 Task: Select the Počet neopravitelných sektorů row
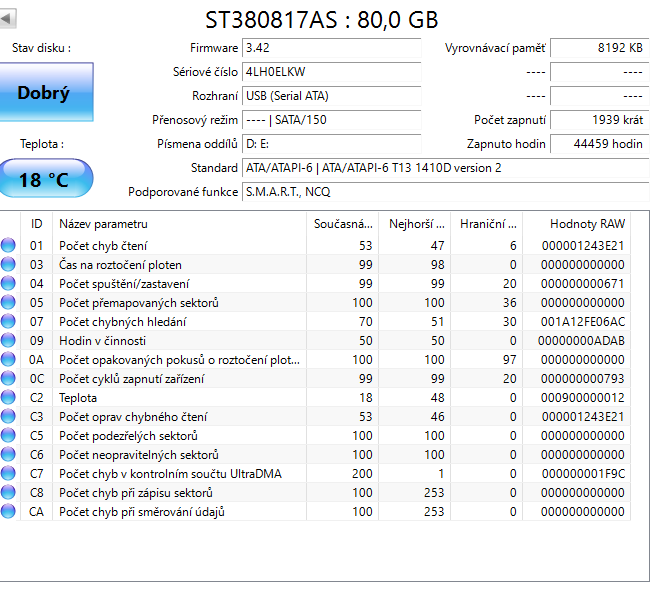tap(315, 454)
